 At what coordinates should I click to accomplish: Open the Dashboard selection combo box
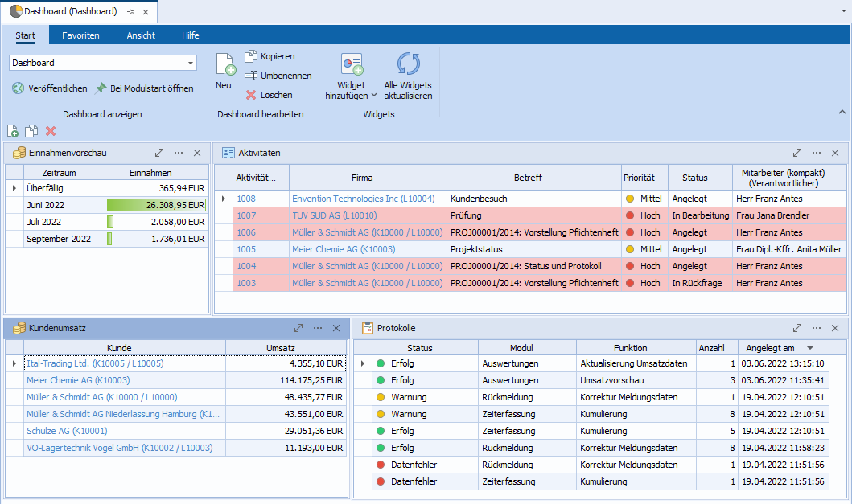[191, 63]
